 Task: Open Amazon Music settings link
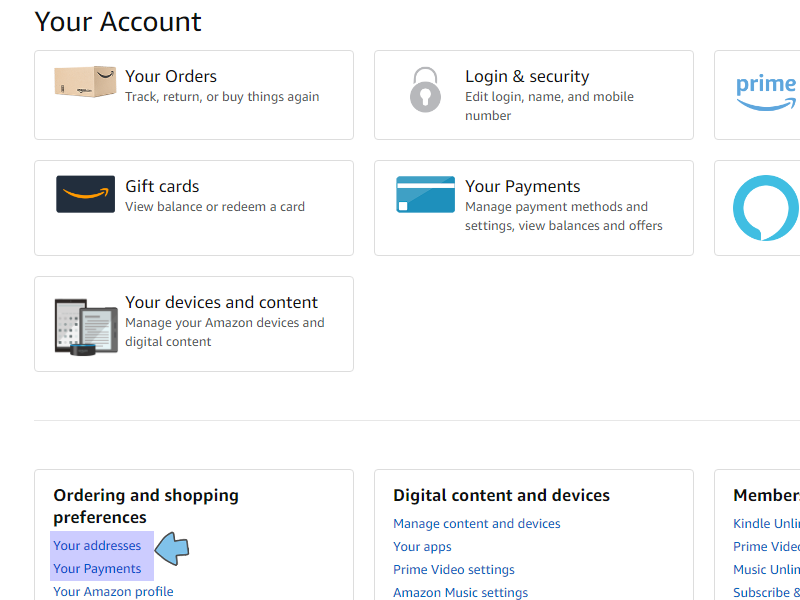coord(460,592)
